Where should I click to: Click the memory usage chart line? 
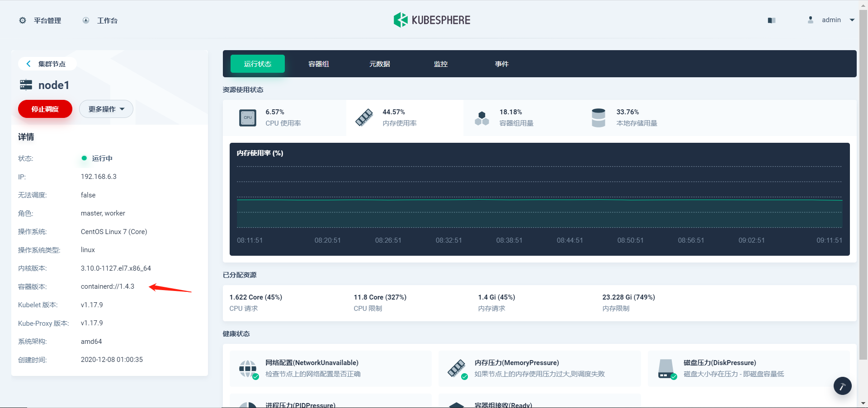click(539, 199)
